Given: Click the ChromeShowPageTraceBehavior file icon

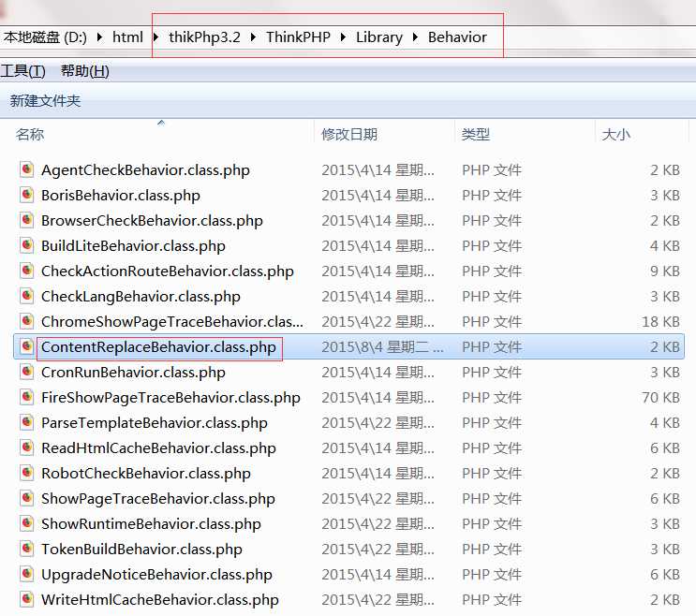Looking at the screenshot, I should pos(26,321).
